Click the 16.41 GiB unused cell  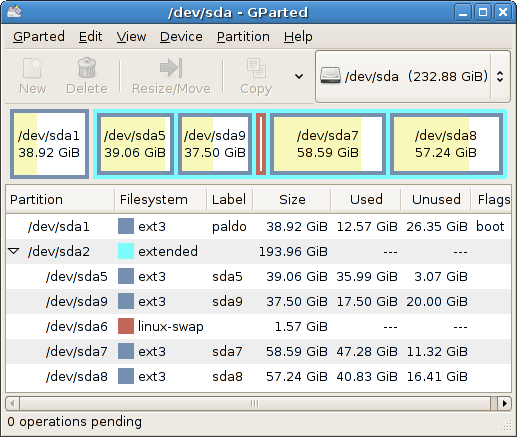point(437,377)
